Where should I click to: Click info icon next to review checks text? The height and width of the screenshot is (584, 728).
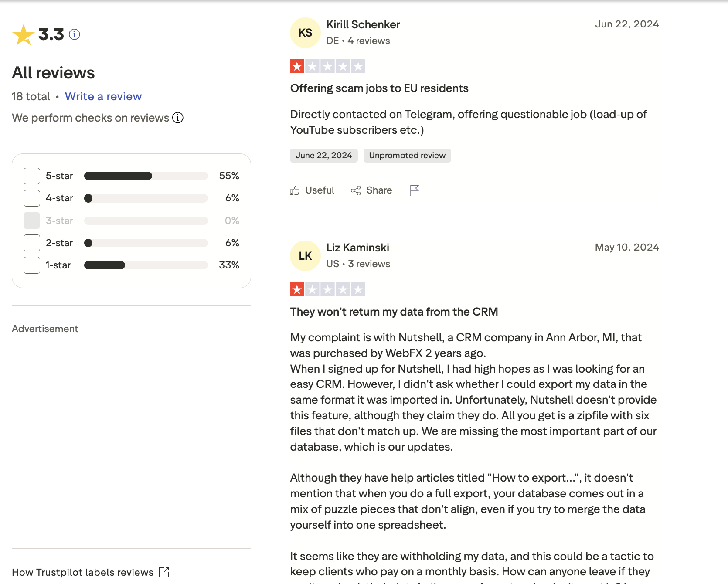178,118
